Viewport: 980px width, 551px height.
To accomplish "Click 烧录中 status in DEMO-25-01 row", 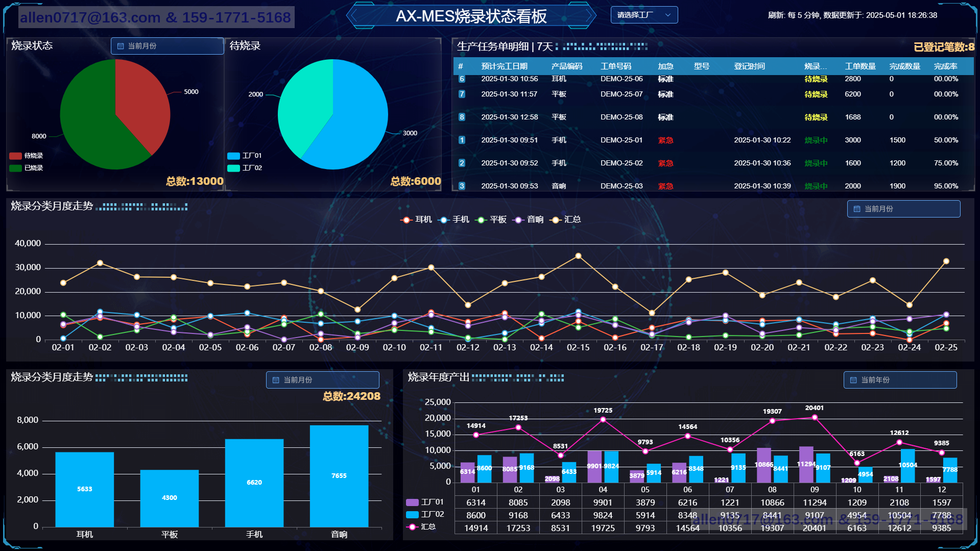I will pos(816,140).
